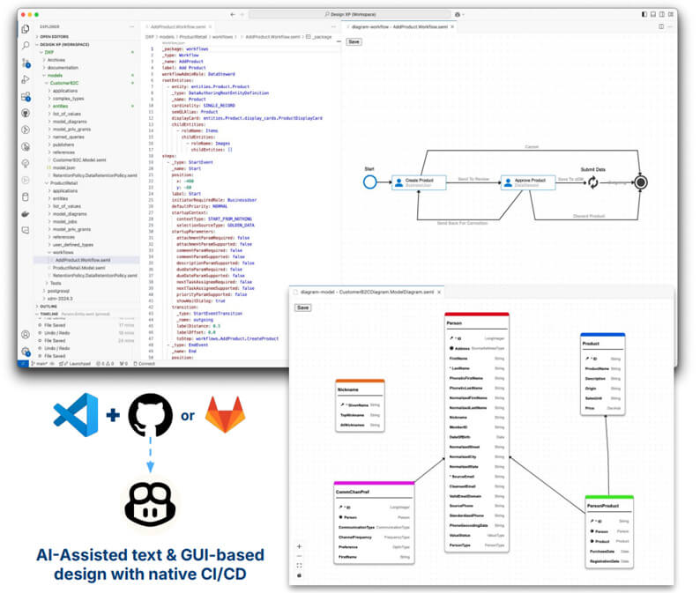Click the Start event circle in workflow
700x593 pixels.
click(369, 182)
